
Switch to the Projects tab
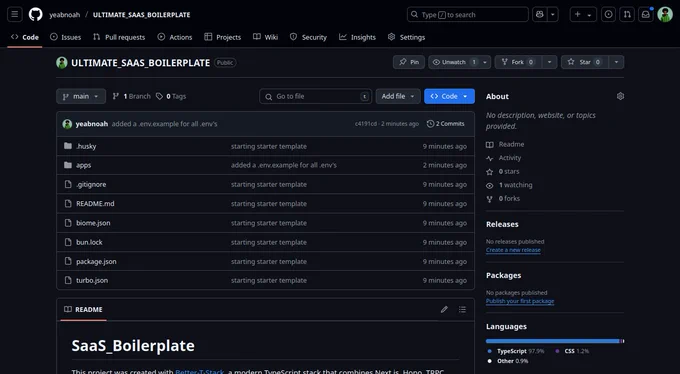[222, 37]
